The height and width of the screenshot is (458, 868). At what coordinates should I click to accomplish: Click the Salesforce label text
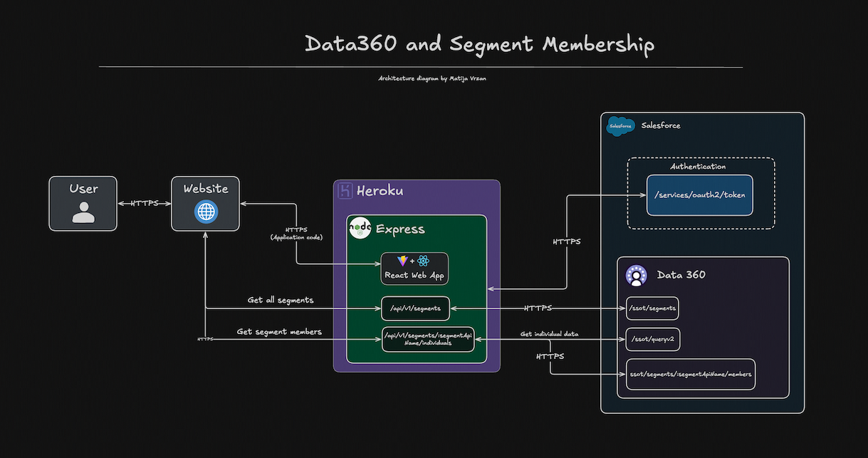tap(661, 125)
